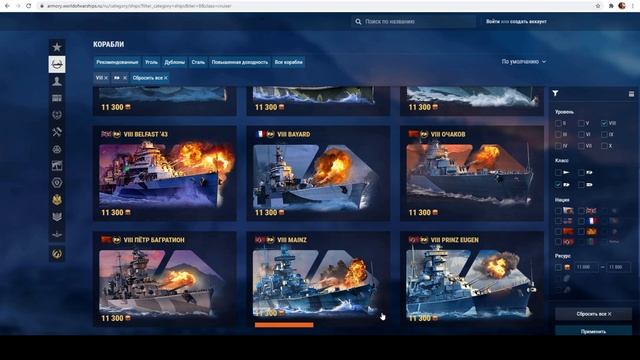
Task: Click the coal icon beside Belfast '43 price
Action: (128, 212)
